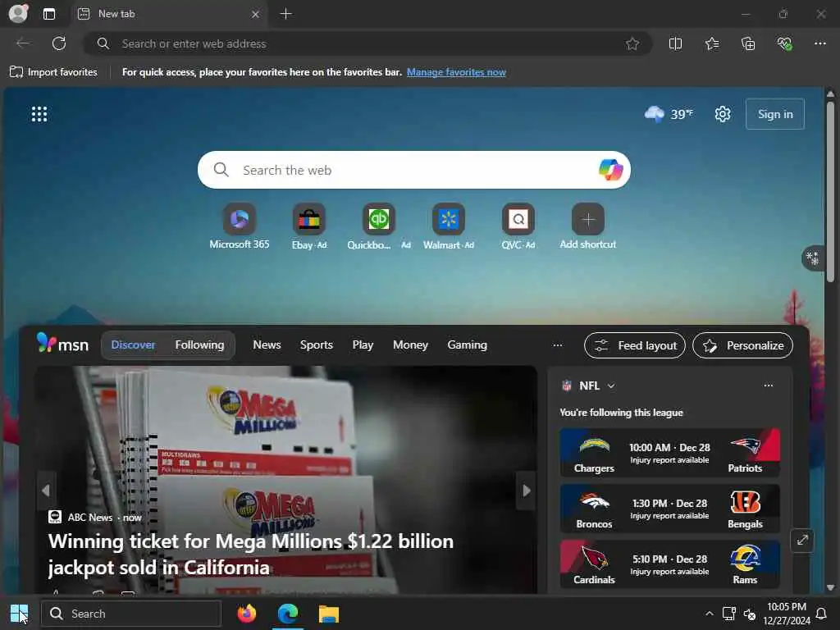The width and height of the screenshot is (840, 630).
Task: Open the Windows Start menu
Action: (x=19, y=614)
